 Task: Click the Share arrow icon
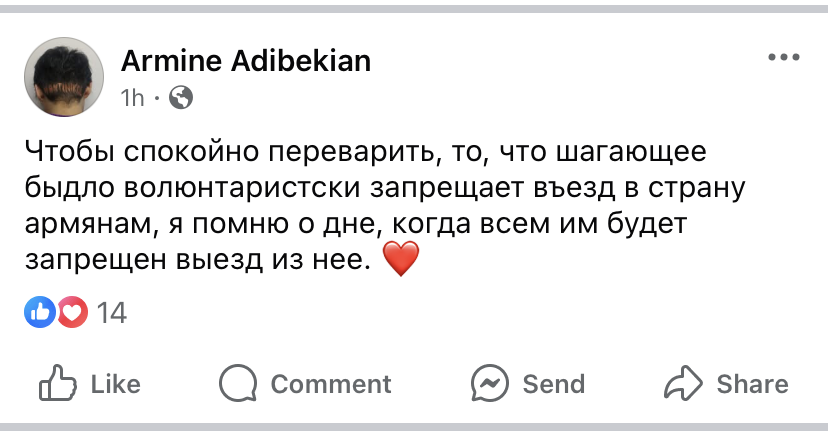[x=684, y=383]
